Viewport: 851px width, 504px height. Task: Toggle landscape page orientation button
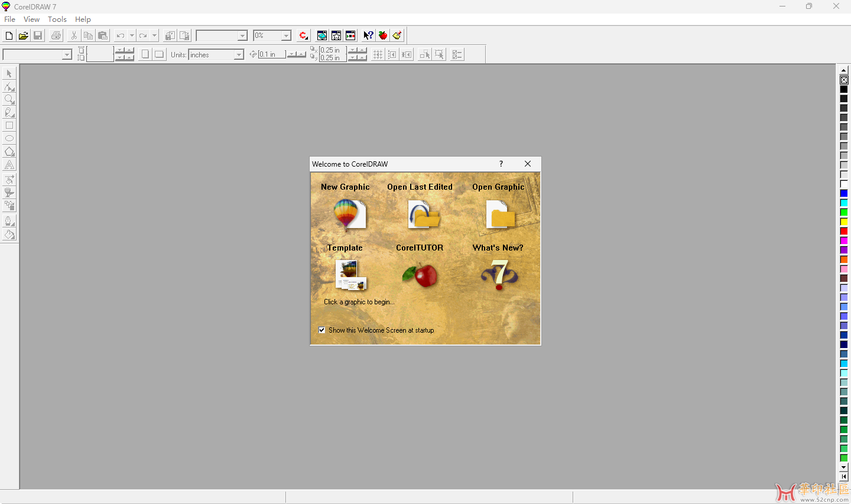click(x=159, y=54)
